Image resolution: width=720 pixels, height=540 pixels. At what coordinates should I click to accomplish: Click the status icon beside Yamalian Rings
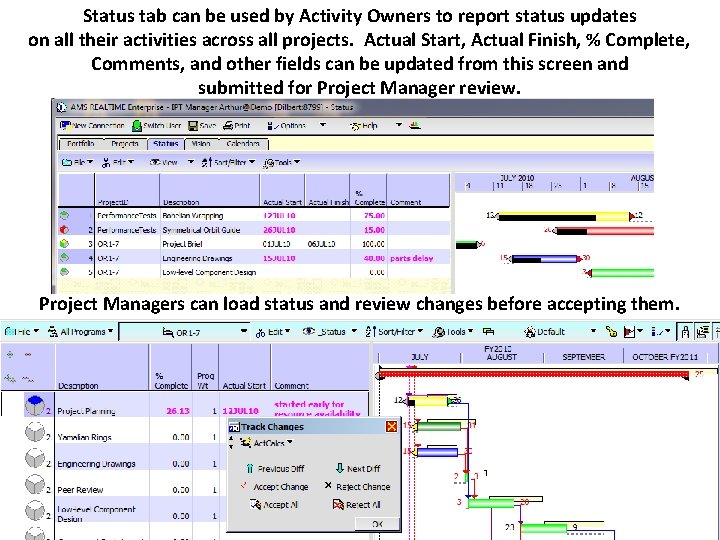(x=35, y=432)
